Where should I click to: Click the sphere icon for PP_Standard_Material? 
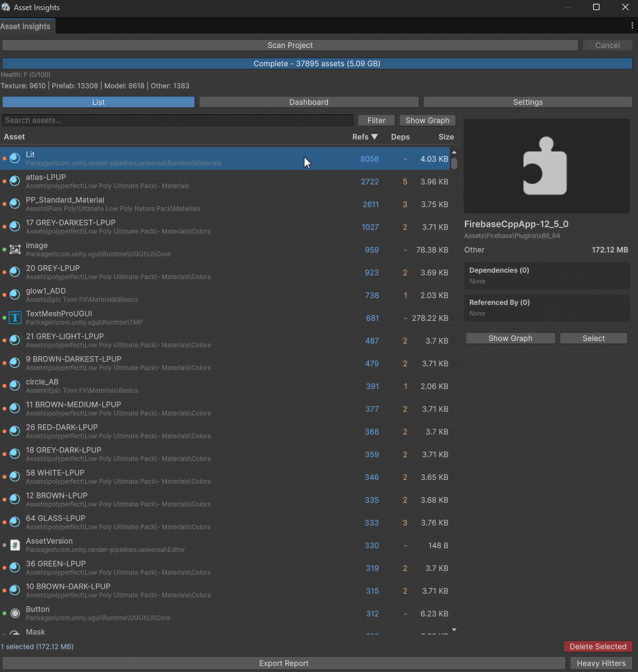click(15, 203)
